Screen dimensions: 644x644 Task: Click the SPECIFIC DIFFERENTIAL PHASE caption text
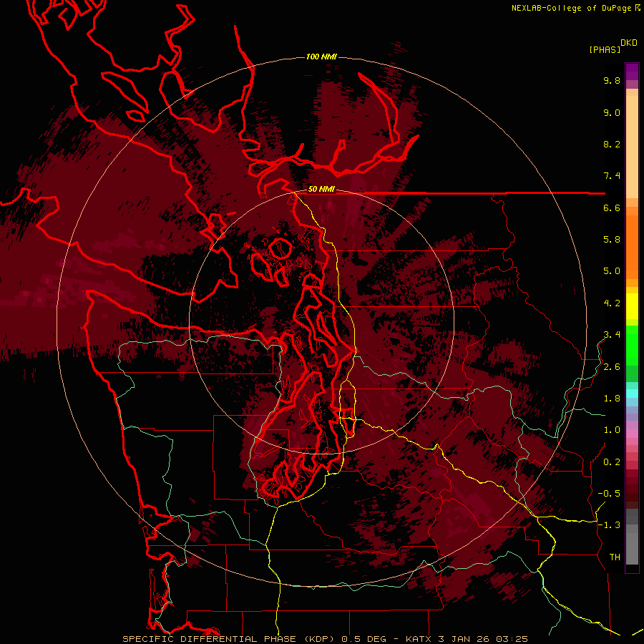pyautogui.click(x=209, y=639)
